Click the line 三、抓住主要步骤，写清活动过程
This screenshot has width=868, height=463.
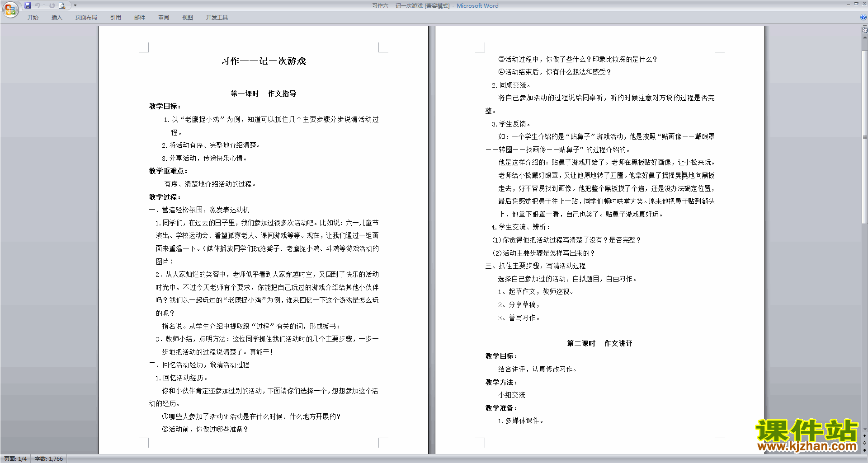click(x=535, y=266)
